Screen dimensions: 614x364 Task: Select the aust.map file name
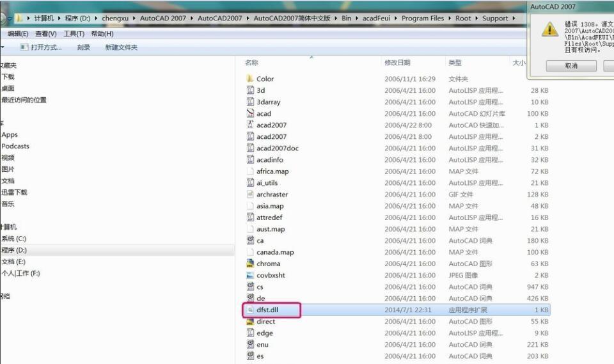271,229
